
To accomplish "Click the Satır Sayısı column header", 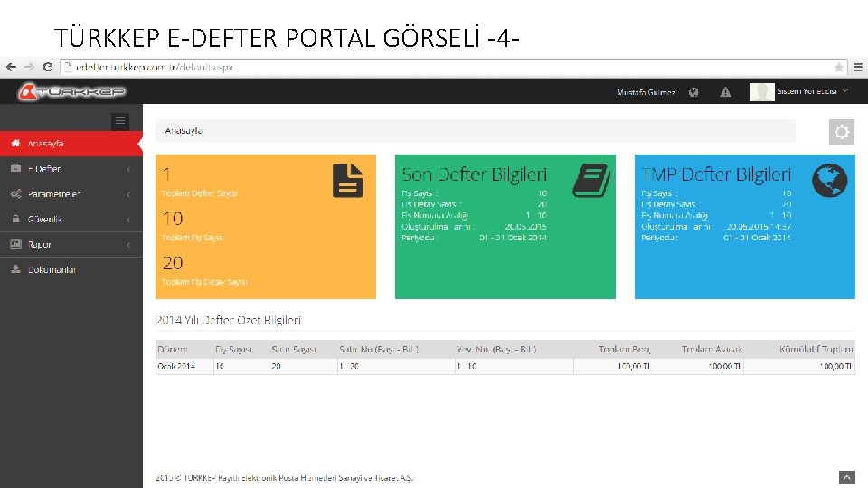I will coord(294,349).
